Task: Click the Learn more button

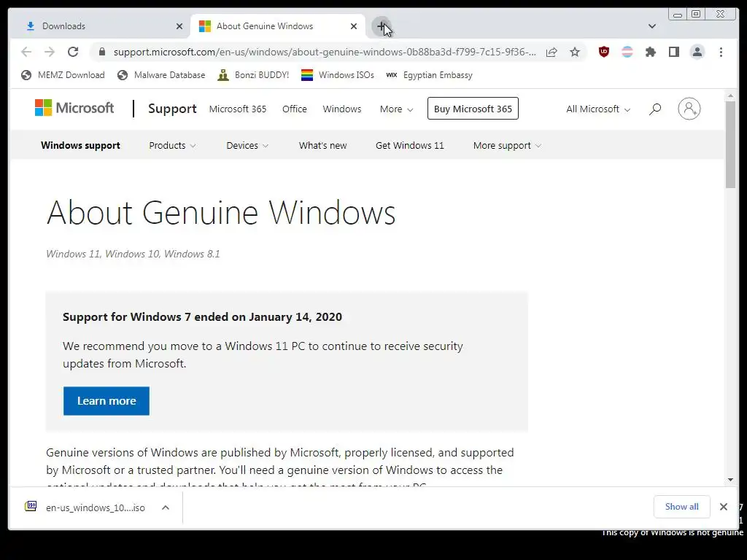Action: 107,401
